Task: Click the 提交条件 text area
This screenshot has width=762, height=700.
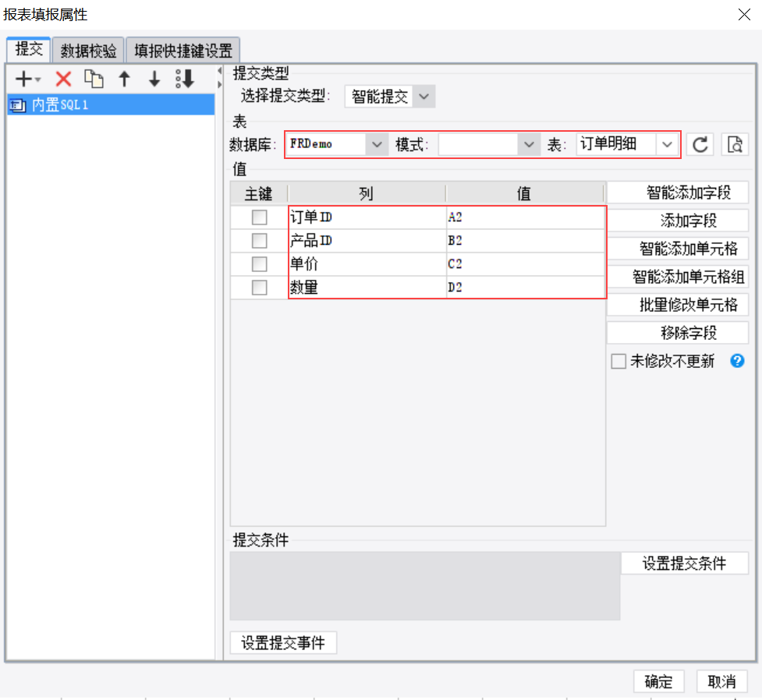Action: (425, 586)
